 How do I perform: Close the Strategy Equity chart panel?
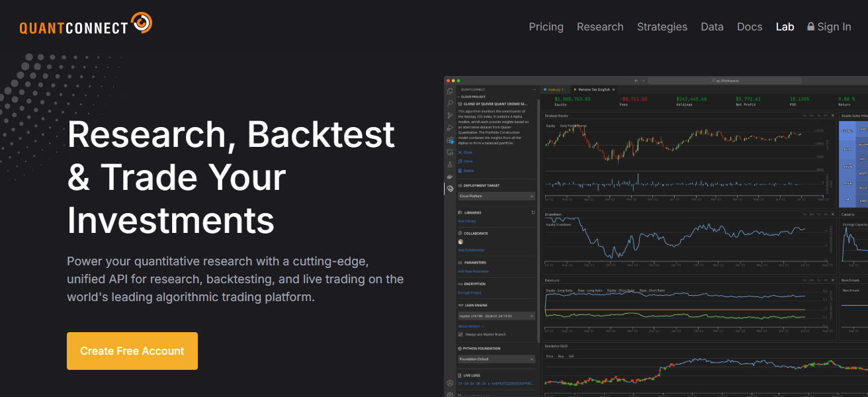click(x=833, y=115)
